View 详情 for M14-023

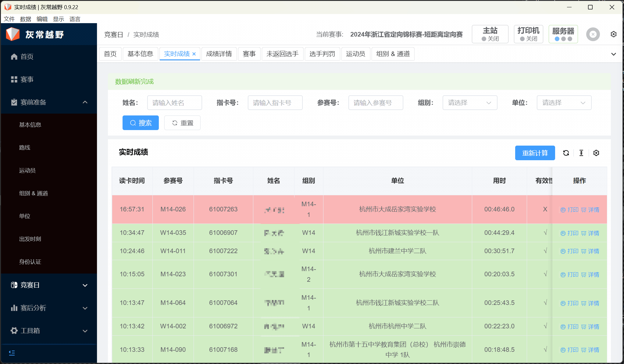coord(590,274)
